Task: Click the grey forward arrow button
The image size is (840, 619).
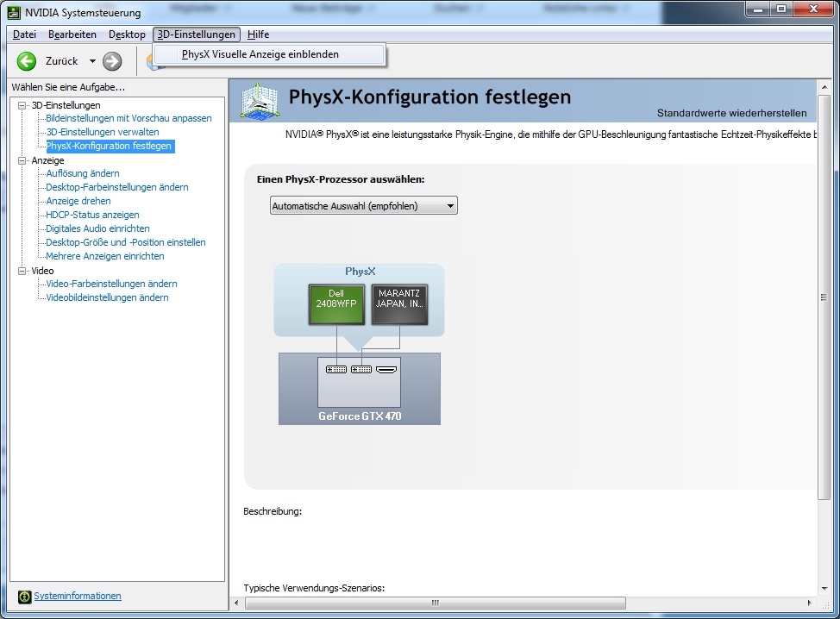Action: pyautogui.click(x=112, y=61)
